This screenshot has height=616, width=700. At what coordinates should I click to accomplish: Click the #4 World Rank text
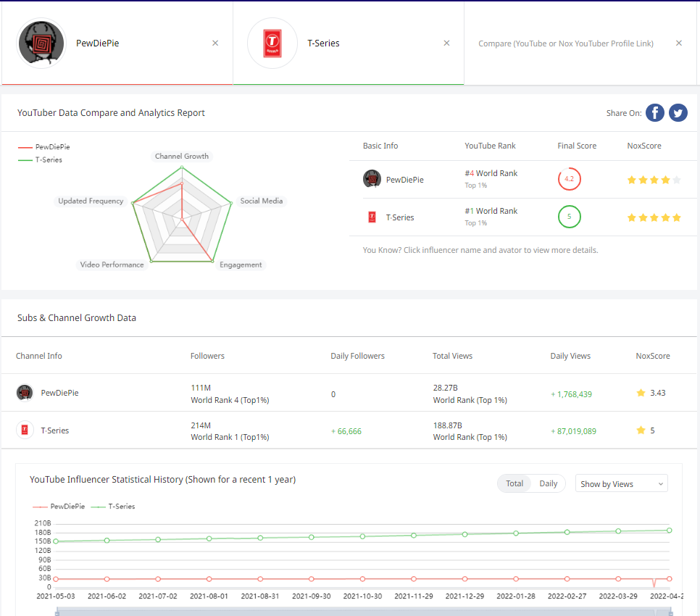pos(491,173)
